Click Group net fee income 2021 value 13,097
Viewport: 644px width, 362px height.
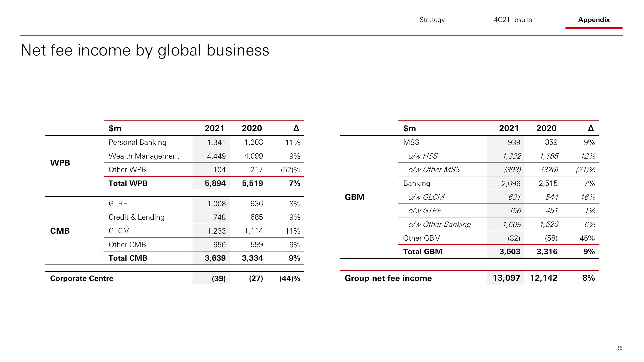point(506,278)
